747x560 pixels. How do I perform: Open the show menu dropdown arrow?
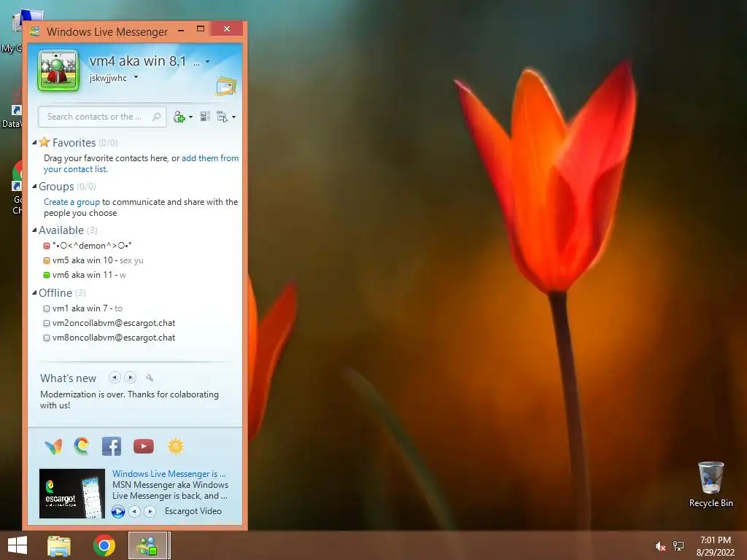click(233, 117)
